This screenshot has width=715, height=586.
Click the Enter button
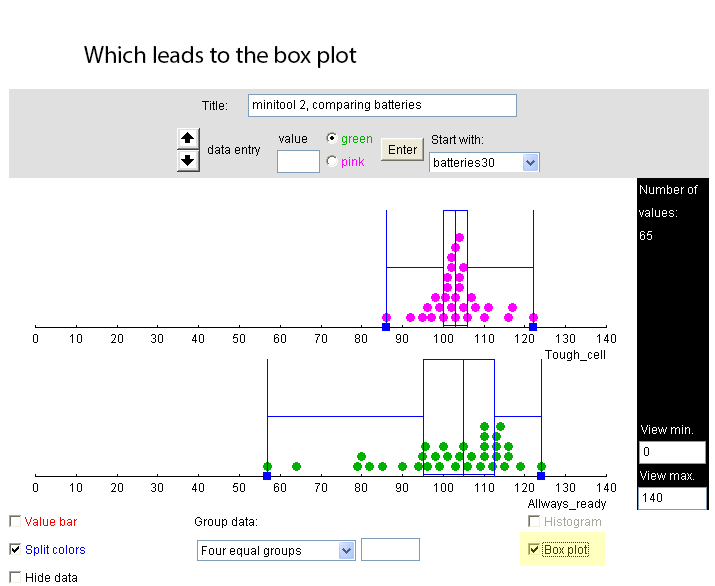tap(402, 150)
